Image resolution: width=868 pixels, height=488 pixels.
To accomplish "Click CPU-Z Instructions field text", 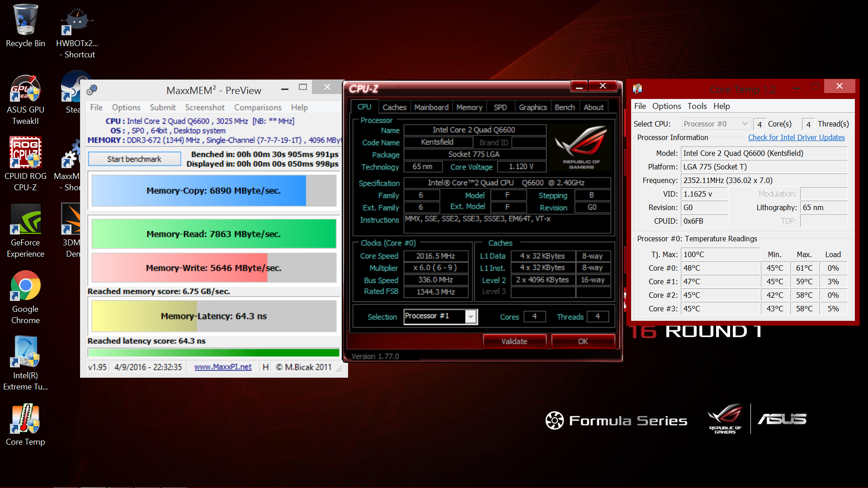I will (x=507, y=223).
